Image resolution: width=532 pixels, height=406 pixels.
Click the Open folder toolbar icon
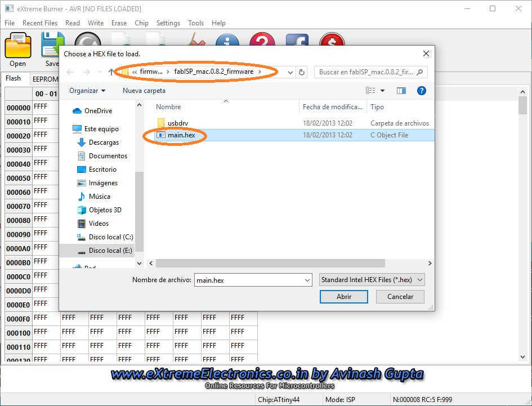point(17,46)
